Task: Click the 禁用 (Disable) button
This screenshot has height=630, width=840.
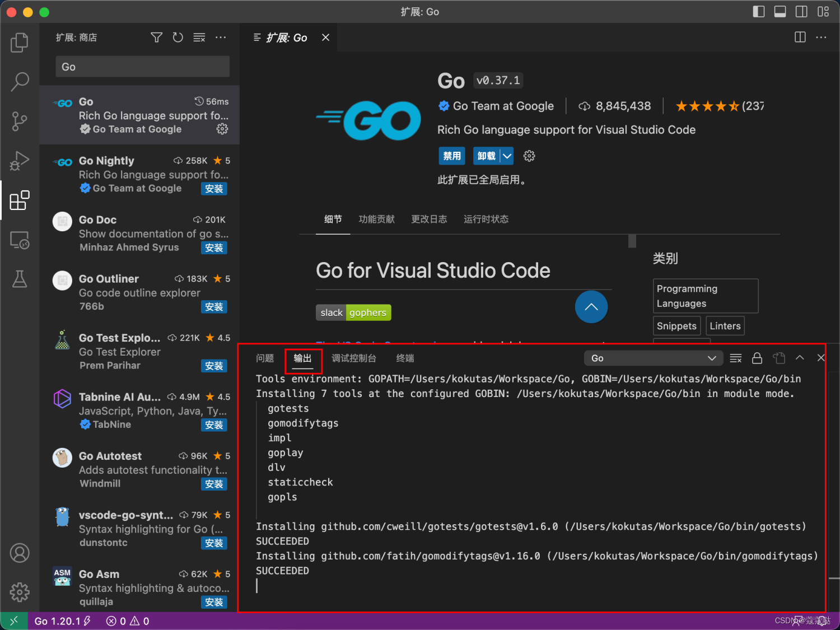Action: 452,156
